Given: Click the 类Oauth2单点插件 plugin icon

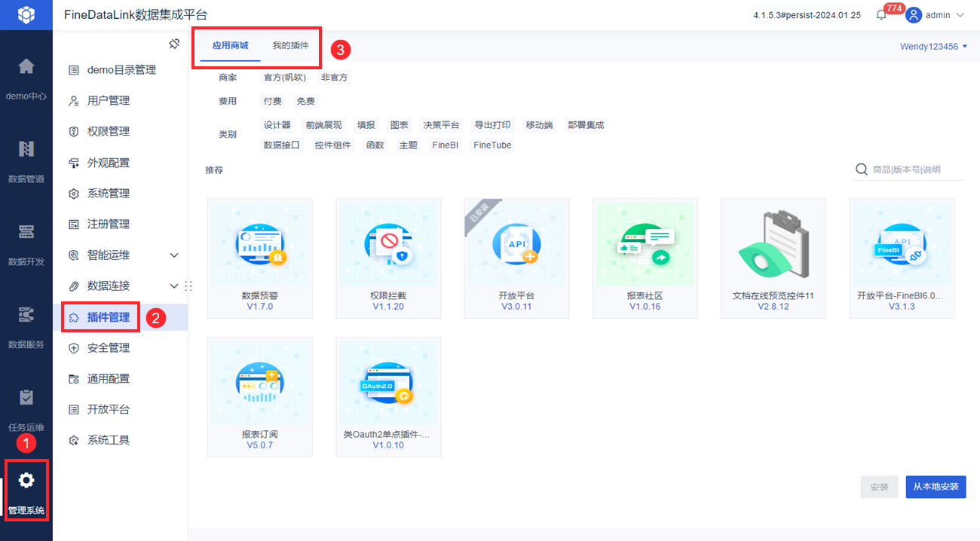Looking at the screenshot, I should (389, 382).
